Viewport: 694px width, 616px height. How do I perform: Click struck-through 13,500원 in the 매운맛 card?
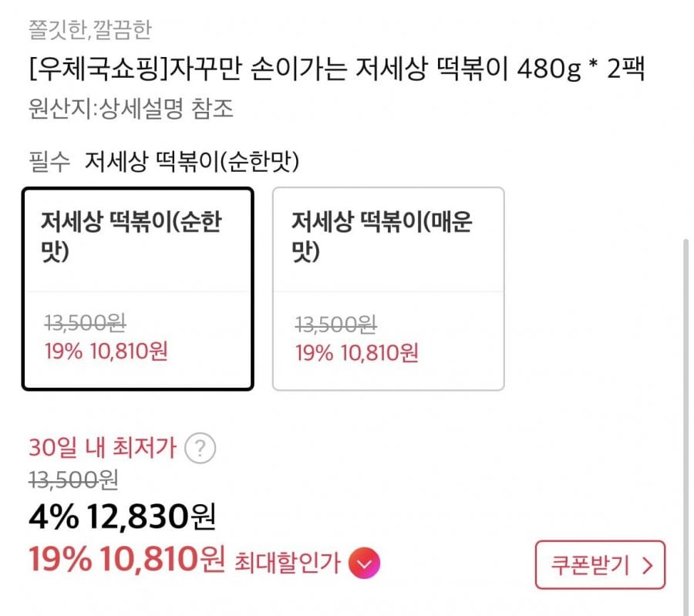335,323
